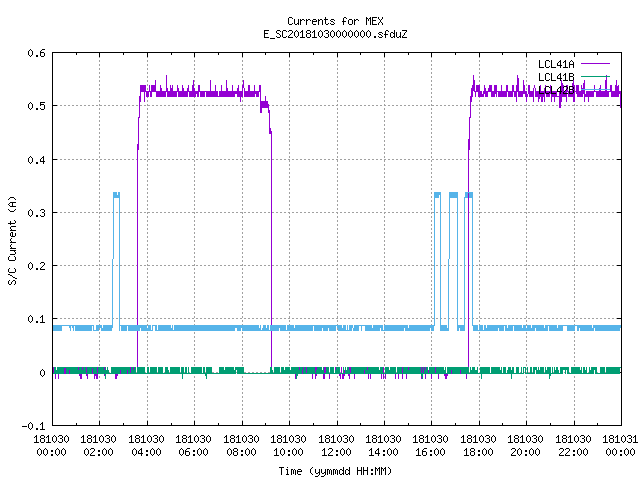Click the y-axis tick value 0.6

(x=36, y=53)
